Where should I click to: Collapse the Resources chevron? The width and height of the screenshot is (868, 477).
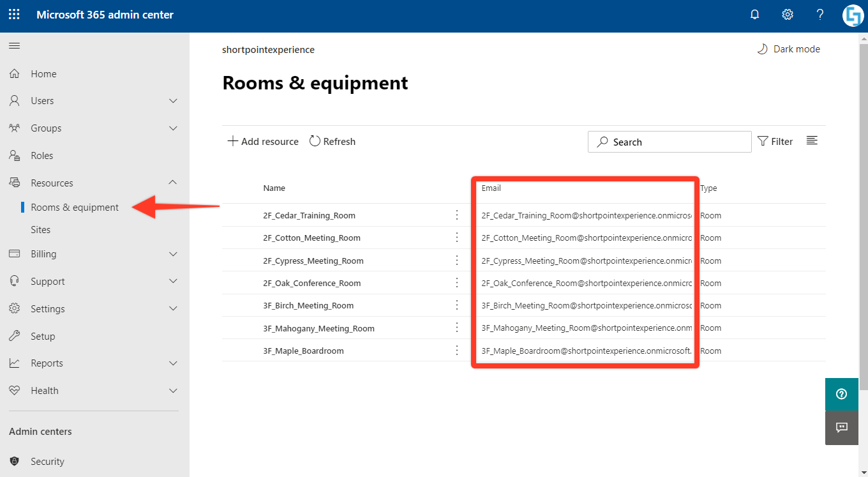pyautogui.click(x=173, y=183)
